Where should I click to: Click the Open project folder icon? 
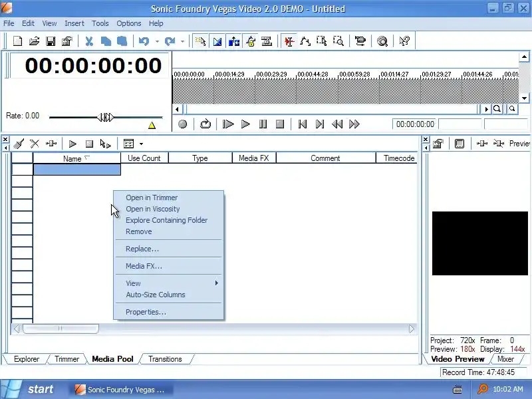tap(34, 41)
